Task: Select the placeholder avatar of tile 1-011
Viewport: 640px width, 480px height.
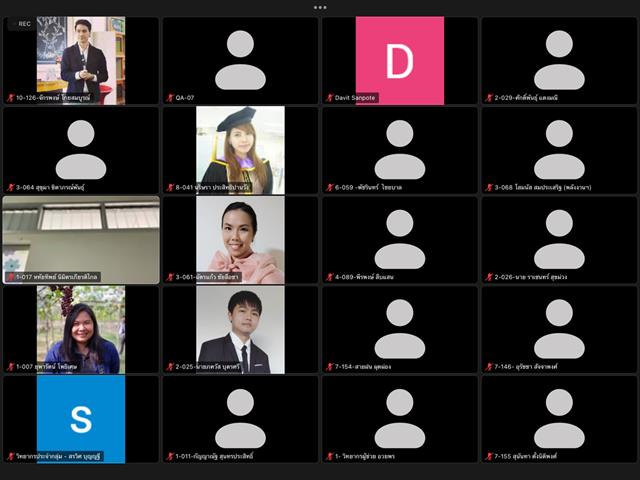Action: click(240, 419)
